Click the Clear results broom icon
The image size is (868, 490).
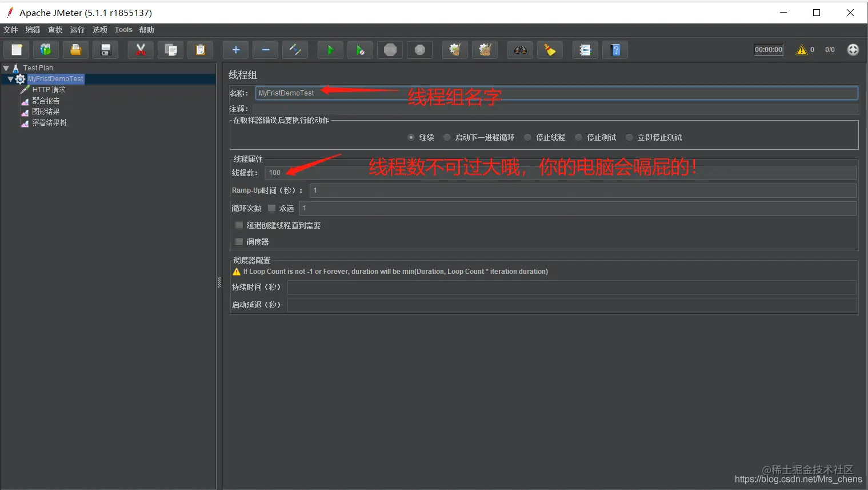(455, 50)
